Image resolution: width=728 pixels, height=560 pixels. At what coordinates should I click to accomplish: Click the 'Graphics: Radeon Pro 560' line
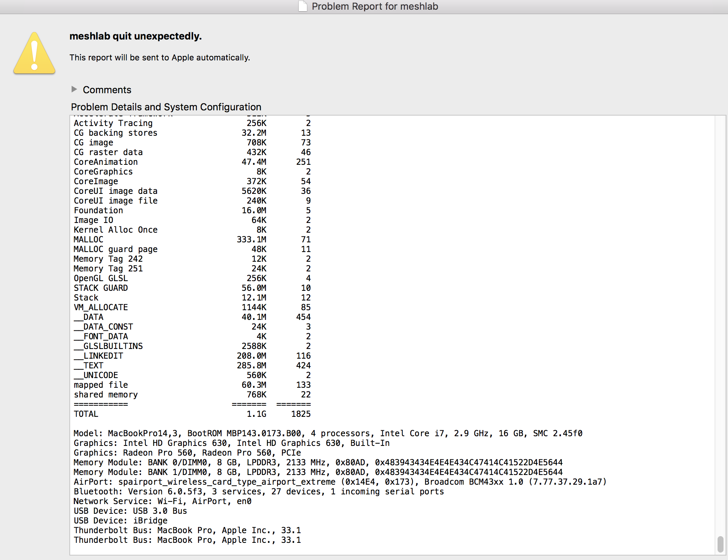187,453
